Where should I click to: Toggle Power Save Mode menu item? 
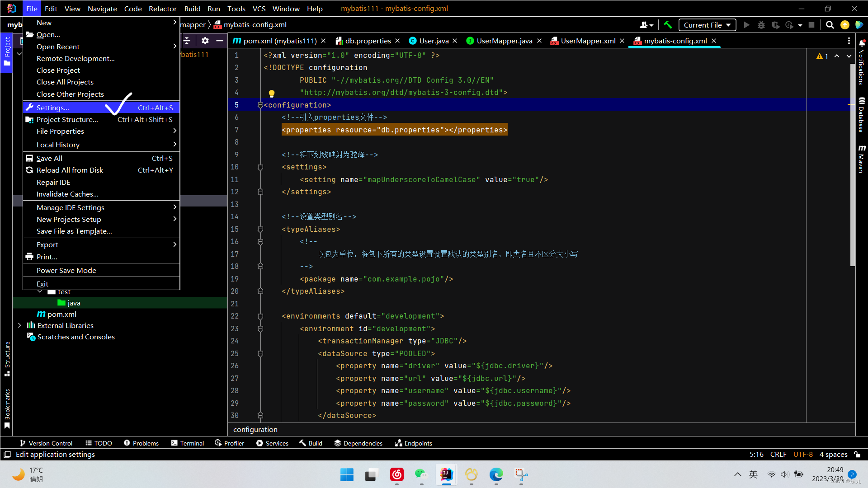coord(66,270)
